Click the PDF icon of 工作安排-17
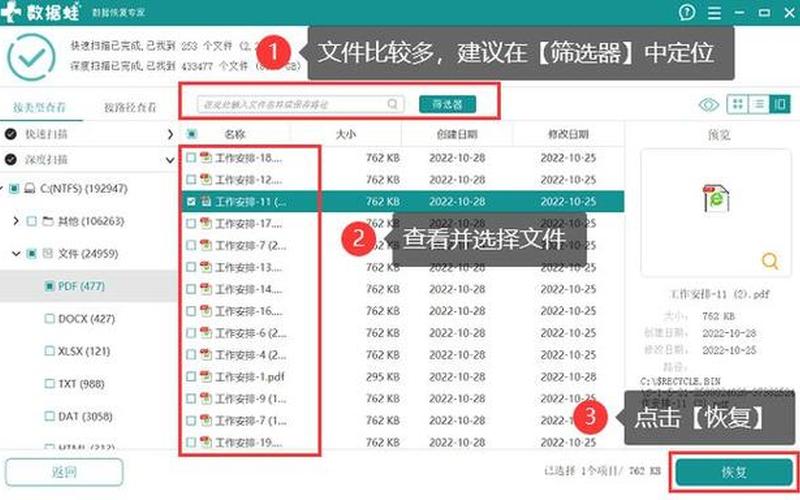Image resolution: width=800 pixels, height=500 pixels. 206,223
